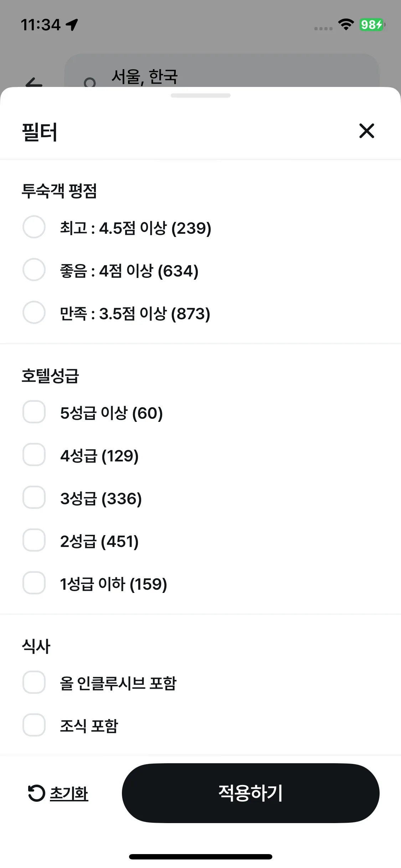Viewport: 401px width, 868px height.
Task: Check the 5성급 이상 checkbox
Action: [x=34, y=412]
